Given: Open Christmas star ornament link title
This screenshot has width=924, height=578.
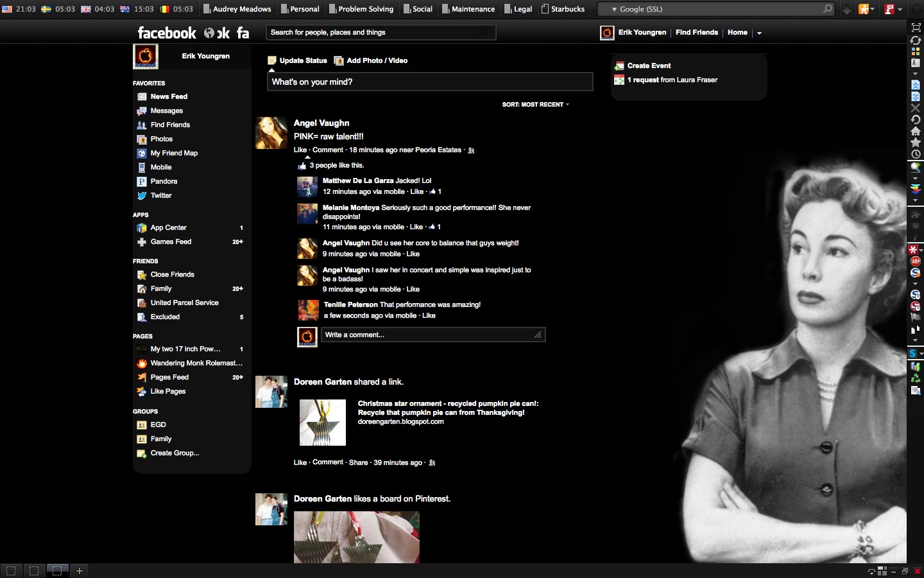Looking at the screenshot, I should (448, 408).
